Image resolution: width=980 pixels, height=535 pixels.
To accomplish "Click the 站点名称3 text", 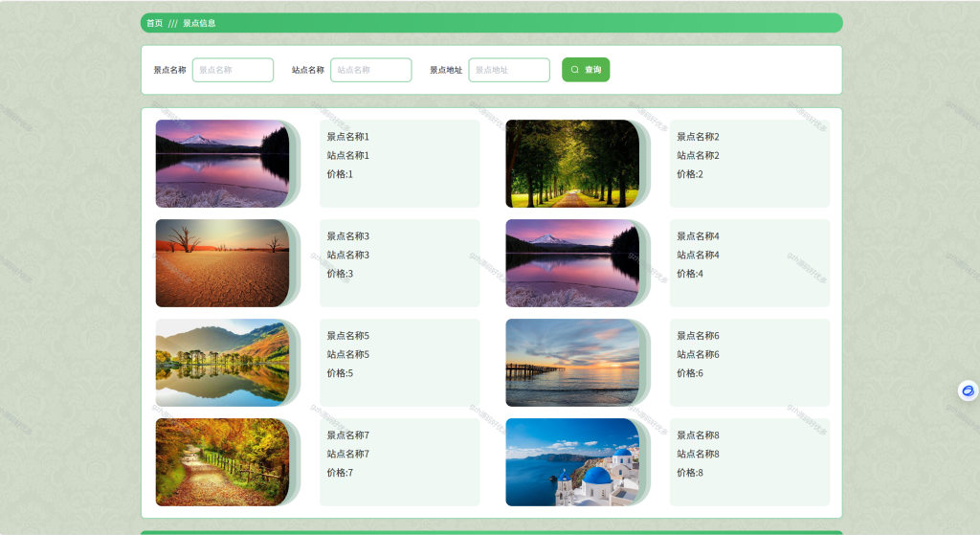I will pyautogui.click(x=348, y=255).
